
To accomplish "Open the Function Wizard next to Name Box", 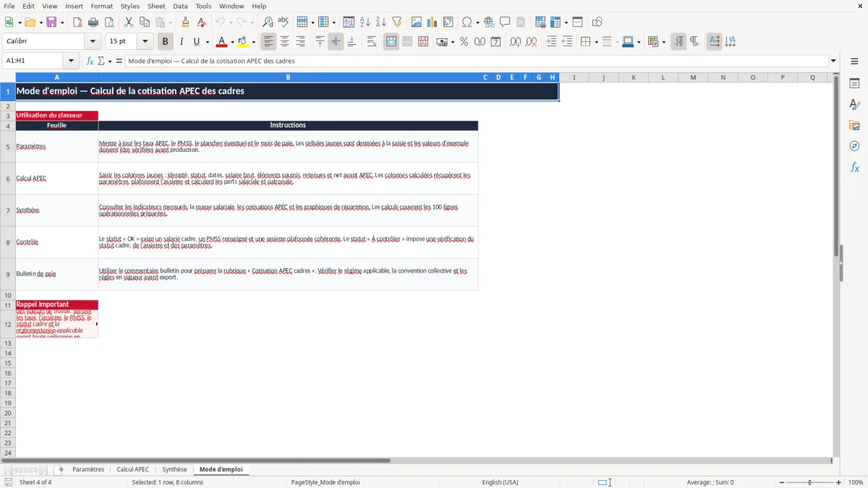I will (90, 61).
